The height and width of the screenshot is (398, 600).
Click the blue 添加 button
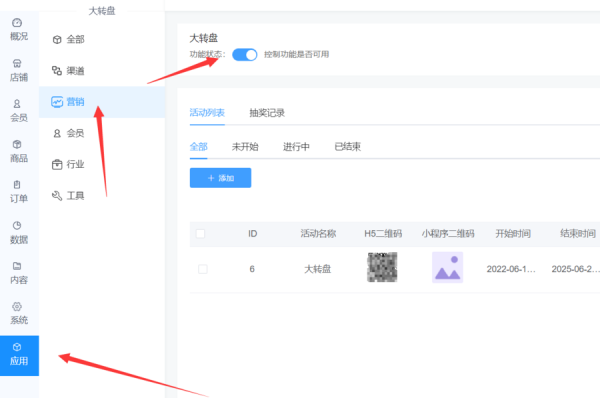pyautogui.click(x=220, y=178)
